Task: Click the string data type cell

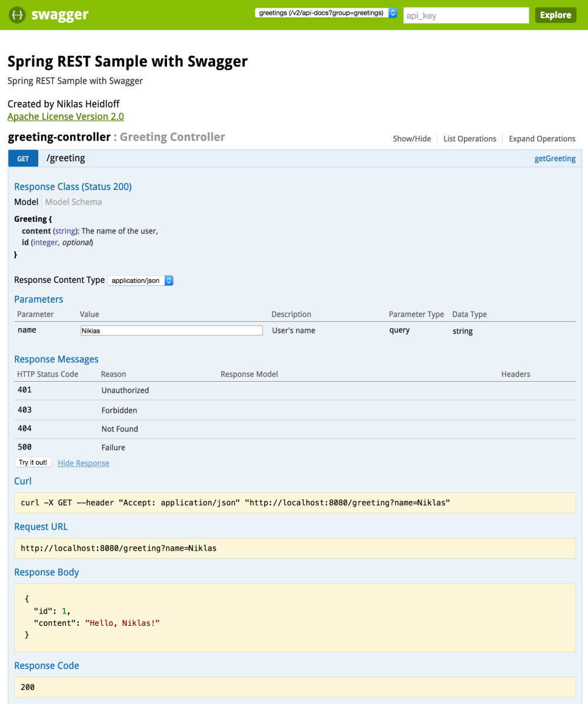Action: [x=462, y=331]
